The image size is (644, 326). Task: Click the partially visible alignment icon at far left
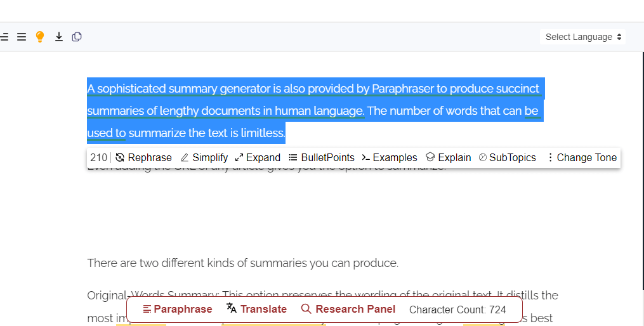click(4, 37)
